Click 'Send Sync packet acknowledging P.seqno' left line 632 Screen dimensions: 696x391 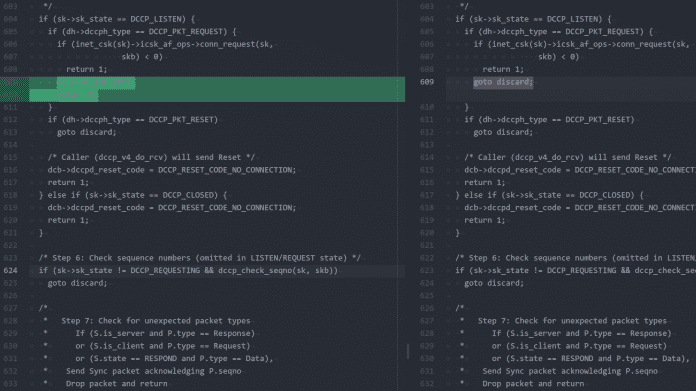[154, 371]
